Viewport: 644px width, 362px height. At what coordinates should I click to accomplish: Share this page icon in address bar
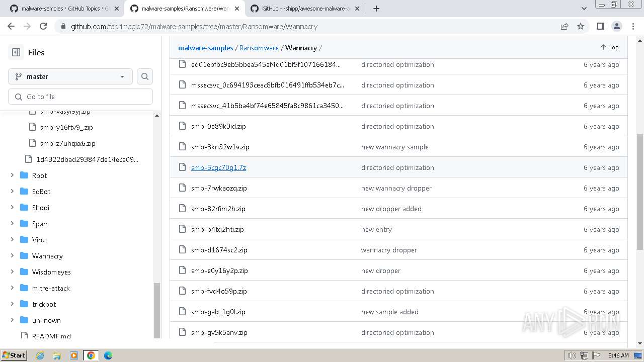click(x=565, y=26)
